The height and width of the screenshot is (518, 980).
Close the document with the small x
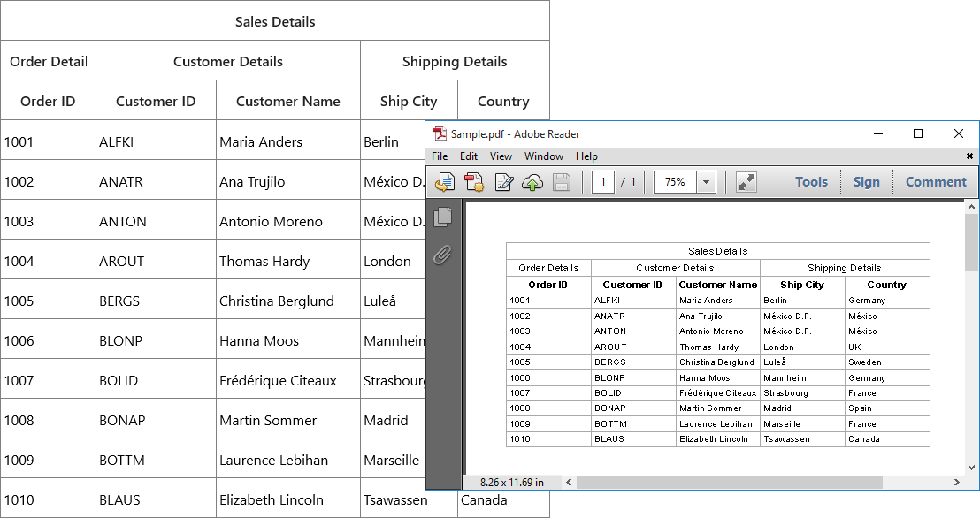[969, 156]
